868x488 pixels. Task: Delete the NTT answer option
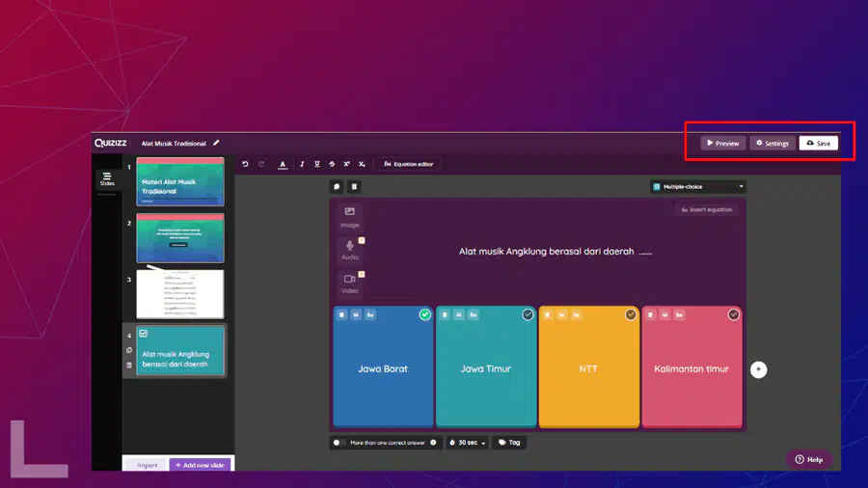click(548, 314)
